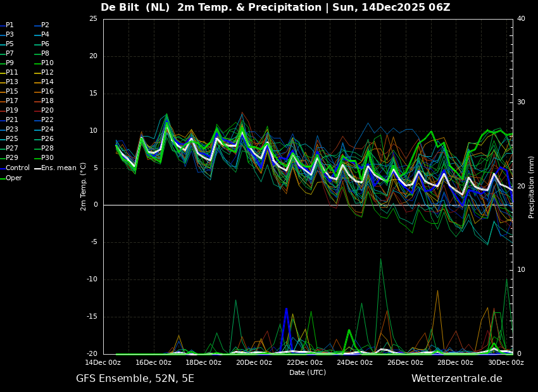Click the P8 legend entry
Viewport: 538px width, 392px height.
pos(45,54)
